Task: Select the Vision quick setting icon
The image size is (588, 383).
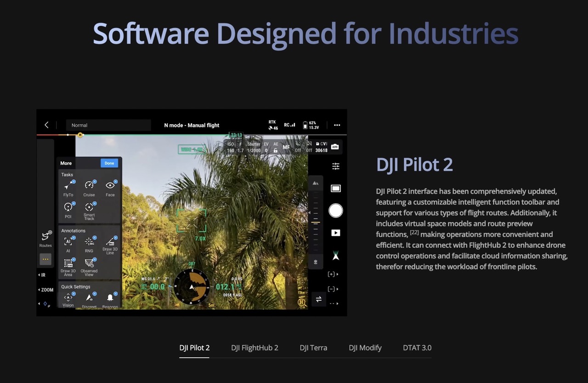Action: 68,297
